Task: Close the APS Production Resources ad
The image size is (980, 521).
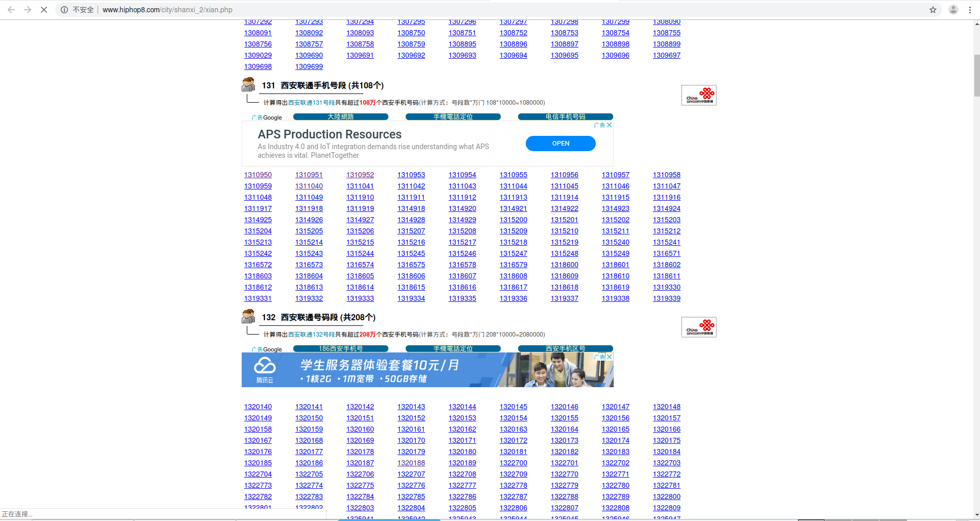Action: click(x=609, y=125)
